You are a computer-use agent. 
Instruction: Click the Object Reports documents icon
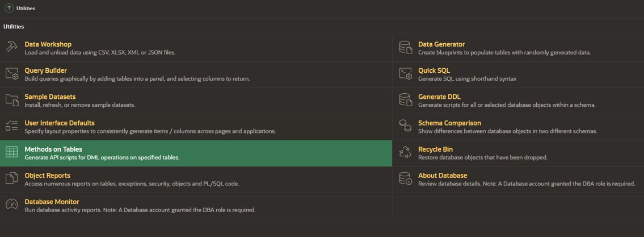pyautogui.click(x=11, y=178)
